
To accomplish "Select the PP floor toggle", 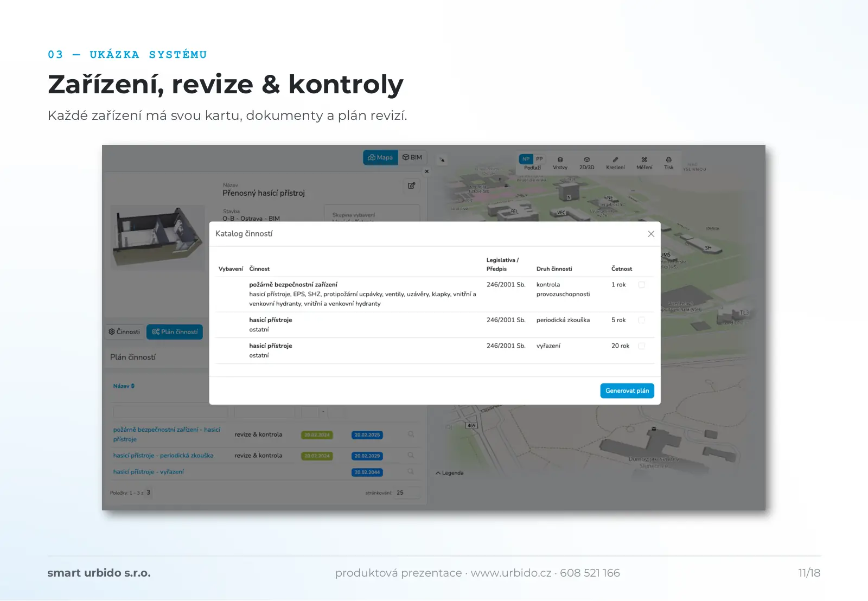I will click(x=539, y=159).
